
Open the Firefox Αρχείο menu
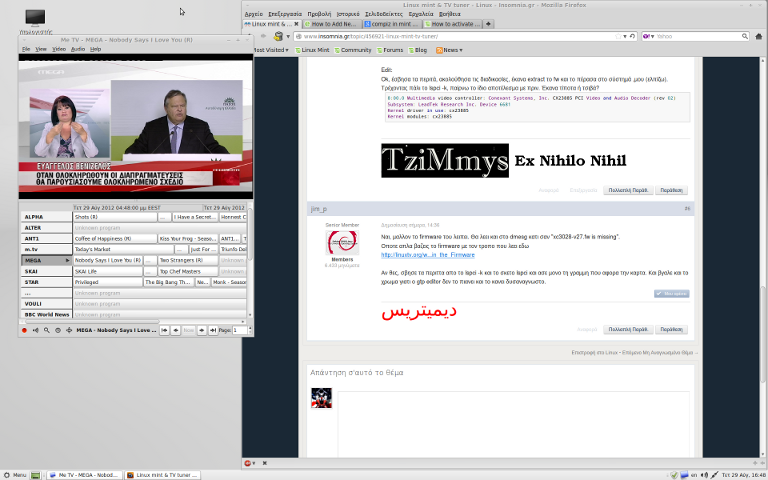pyautogui.click(x=254, y=14)
